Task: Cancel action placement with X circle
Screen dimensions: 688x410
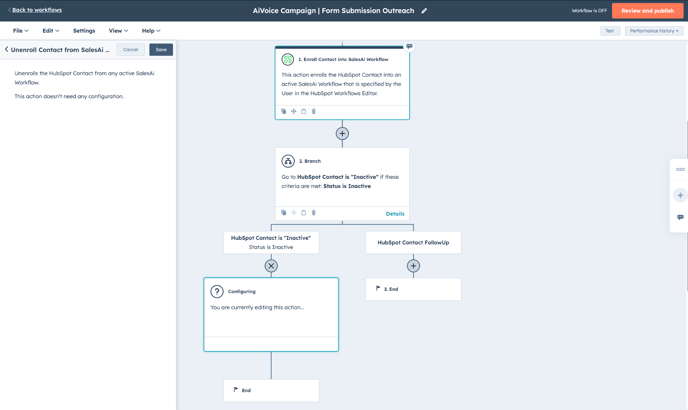Action: [271, 266]
